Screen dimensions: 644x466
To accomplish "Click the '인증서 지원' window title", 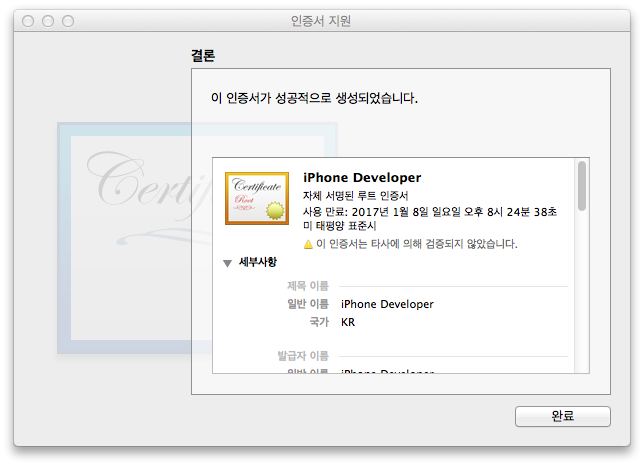I will coord(321,21).
